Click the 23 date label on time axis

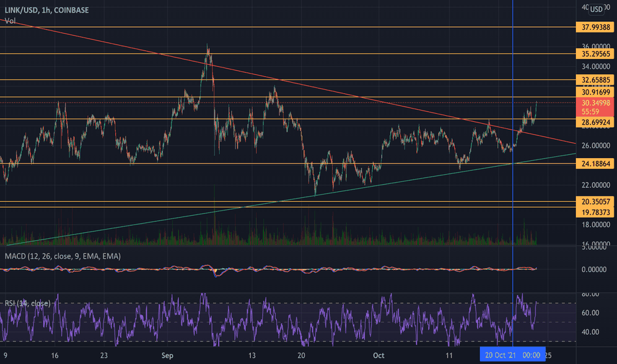[x=103, y=355]
